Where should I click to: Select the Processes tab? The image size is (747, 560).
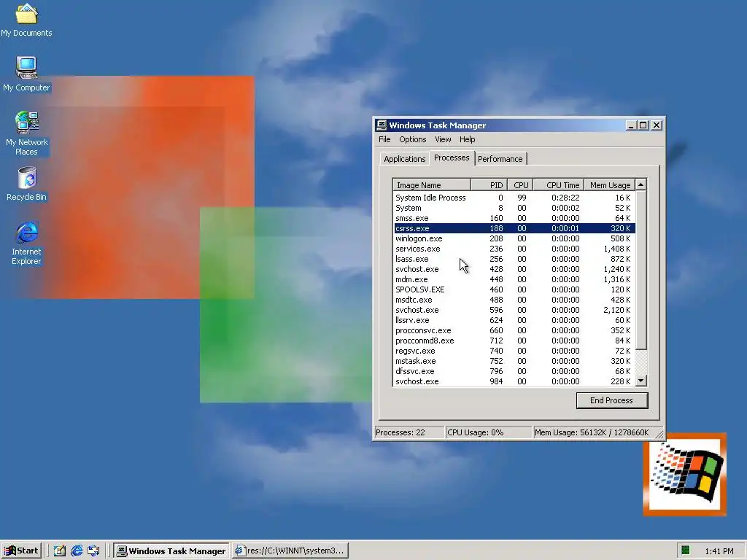point(452,157)
